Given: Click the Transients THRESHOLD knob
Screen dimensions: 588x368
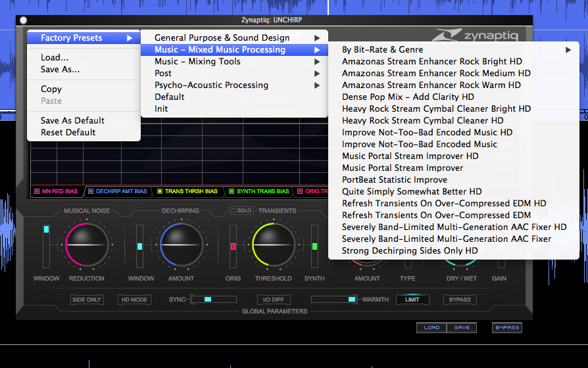Looking at the screenshot, I should (274, 245).
